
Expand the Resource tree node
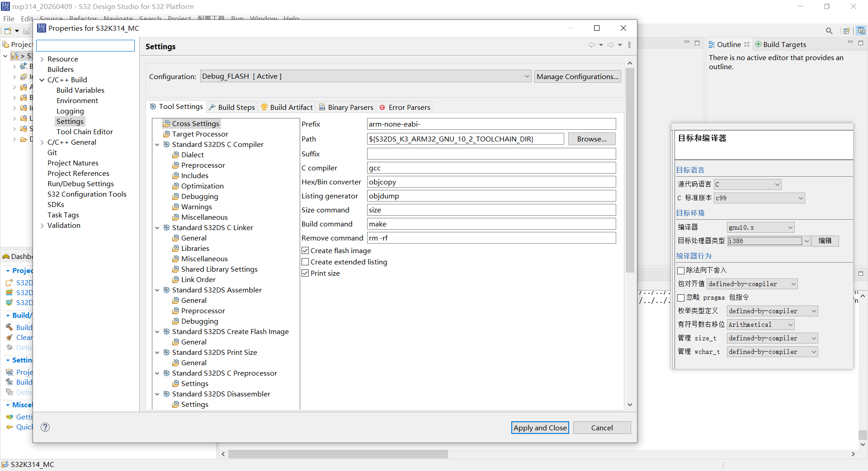[x=42, y=59]
